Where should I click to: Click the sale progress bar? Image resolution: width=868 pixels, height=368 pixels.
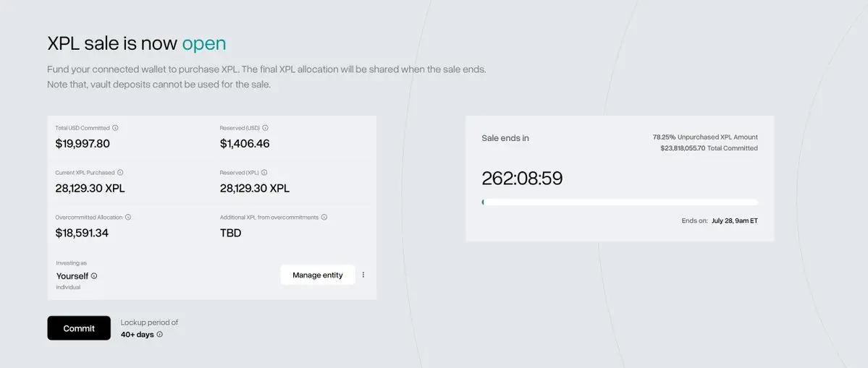[620, 202]
